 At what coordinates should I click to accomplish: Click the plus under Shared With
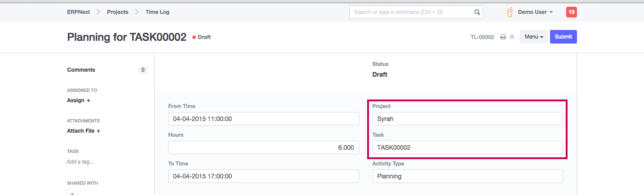(x=72, y=192)
